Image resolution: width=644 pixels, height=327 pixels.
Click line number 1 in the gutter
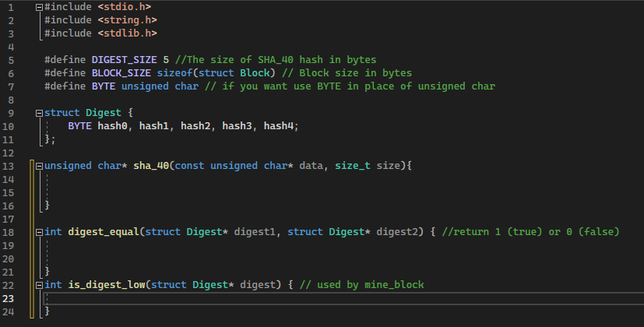(11, 7)
